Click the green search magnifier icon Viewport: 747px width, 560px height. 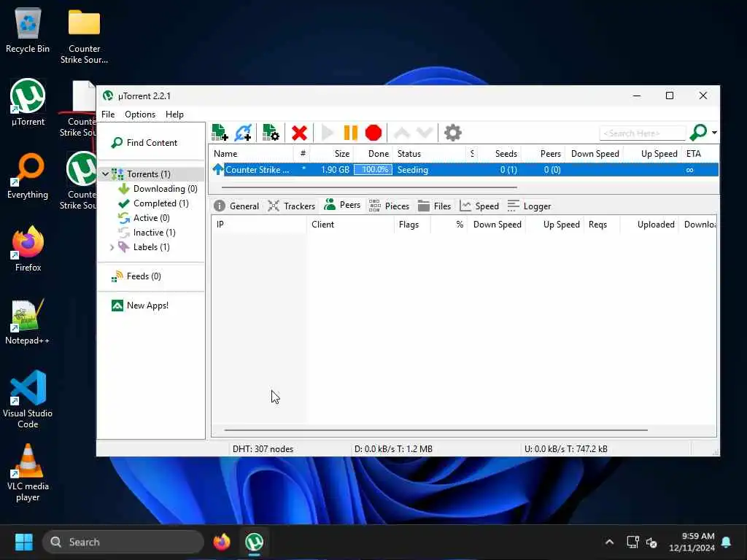pyautogui.click(x=698, y=133)
